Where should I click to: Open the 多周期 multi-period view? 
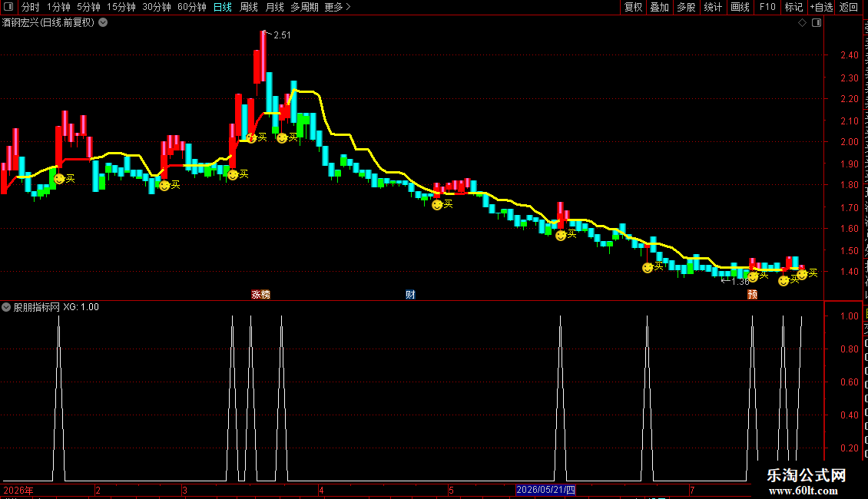[x=304, y=7]
